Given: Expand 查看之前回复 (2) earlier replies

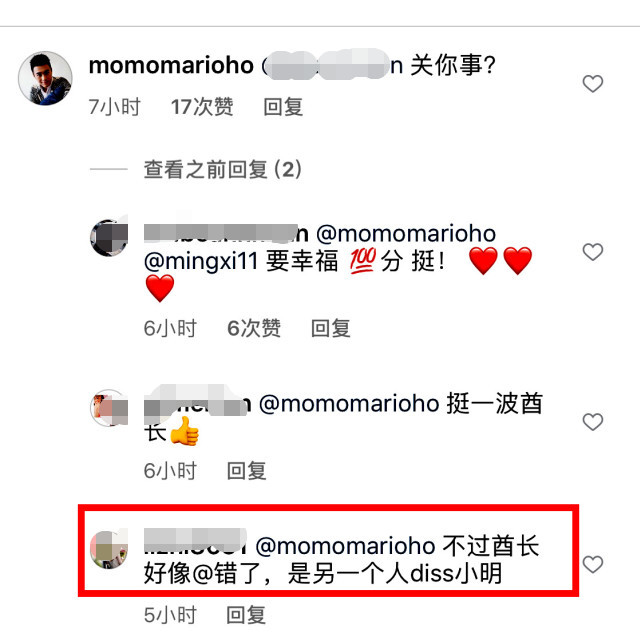Looking at the screenshot, I should [222, 169].
